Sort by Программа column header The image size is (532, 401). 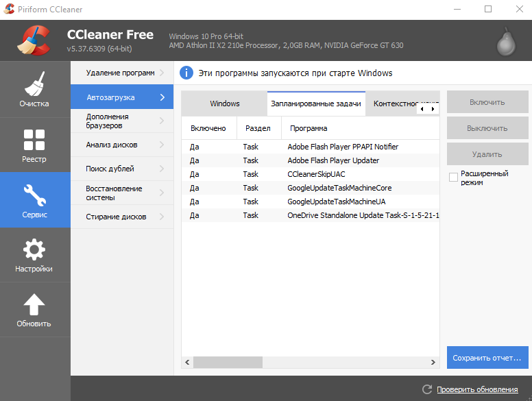click(x=361, y=128)
